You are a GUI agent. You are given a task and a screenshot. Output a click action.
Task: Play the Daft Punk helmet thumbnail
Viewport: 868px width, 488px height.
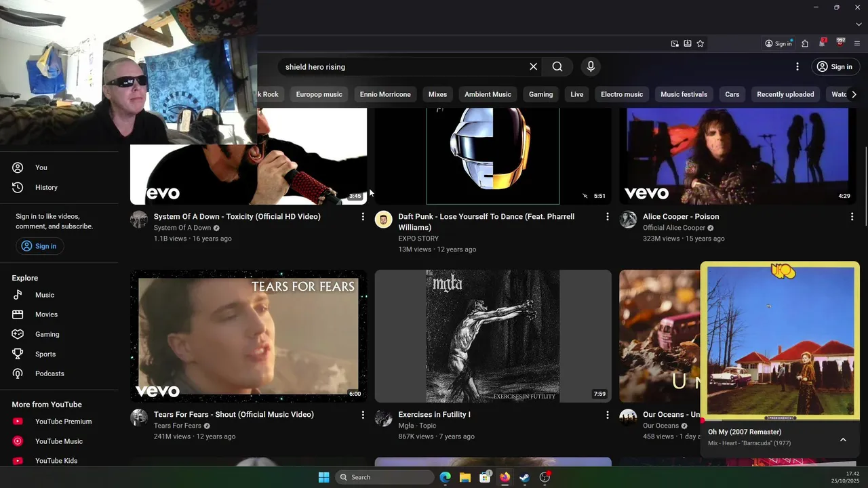pos(493,156)
